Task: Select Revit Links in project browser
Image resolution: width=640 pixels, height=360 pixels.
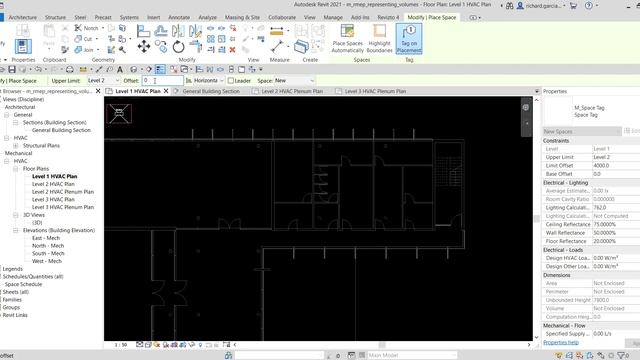Action: click(15, 316)
